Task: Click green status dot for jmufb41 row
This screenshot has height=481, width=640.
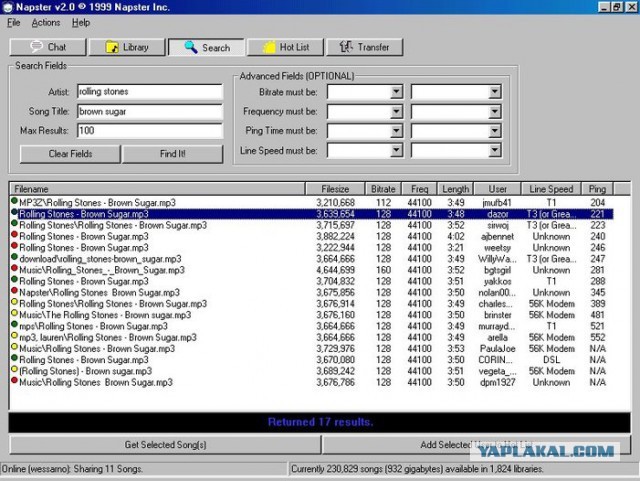Action: (x=14, y=201)
